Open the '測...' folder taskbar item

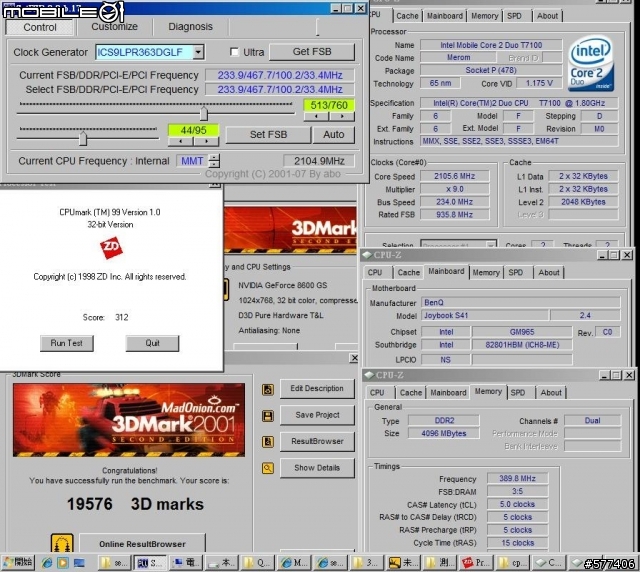(x=440, y=563)
